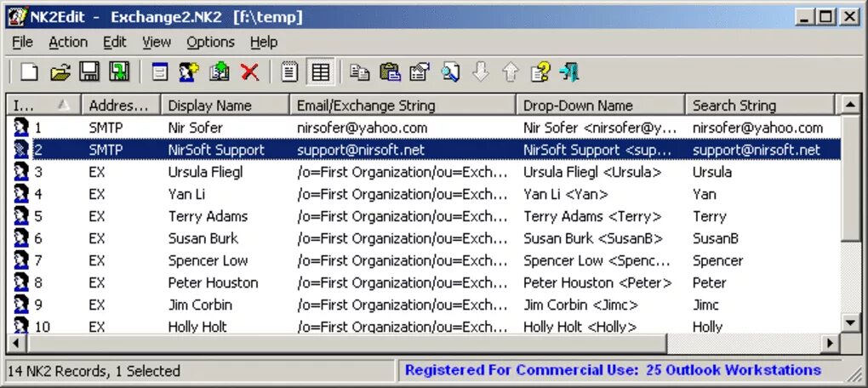The width and height of the screenshot is (868, 388).
Task: Click the properties sheet toolbar icon
Action: point(420,72)
